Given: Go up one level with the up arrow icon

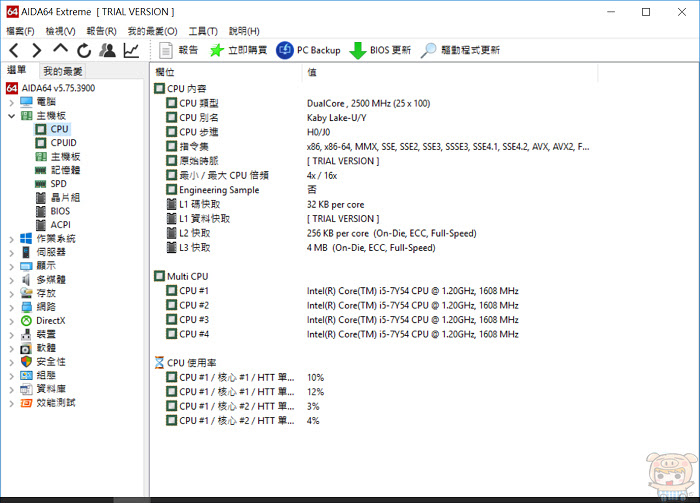Looking at the screenshot, I should (x=60, y=50).
